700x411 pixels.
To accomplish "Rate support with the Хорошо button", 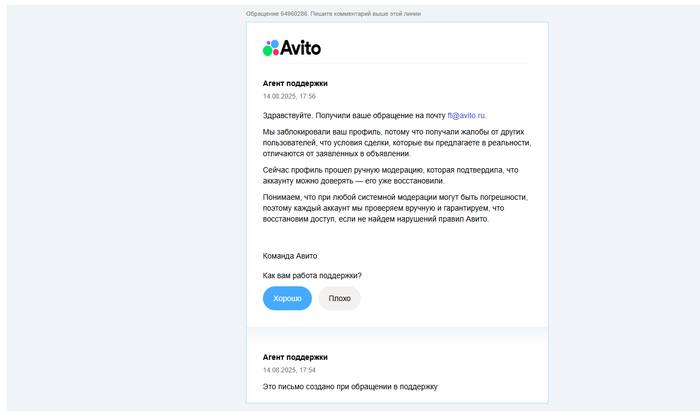I will pyautogui.click(x=287, y=298).
